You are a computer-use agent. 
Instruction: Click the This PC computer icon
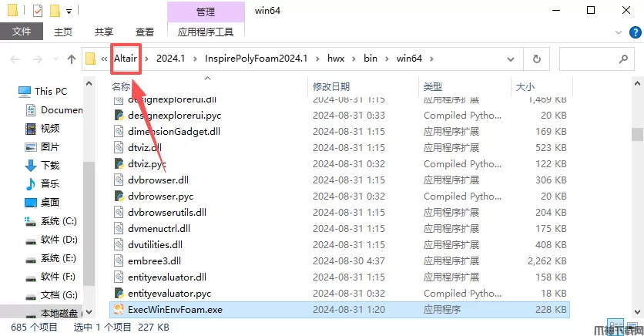(25, 91)
